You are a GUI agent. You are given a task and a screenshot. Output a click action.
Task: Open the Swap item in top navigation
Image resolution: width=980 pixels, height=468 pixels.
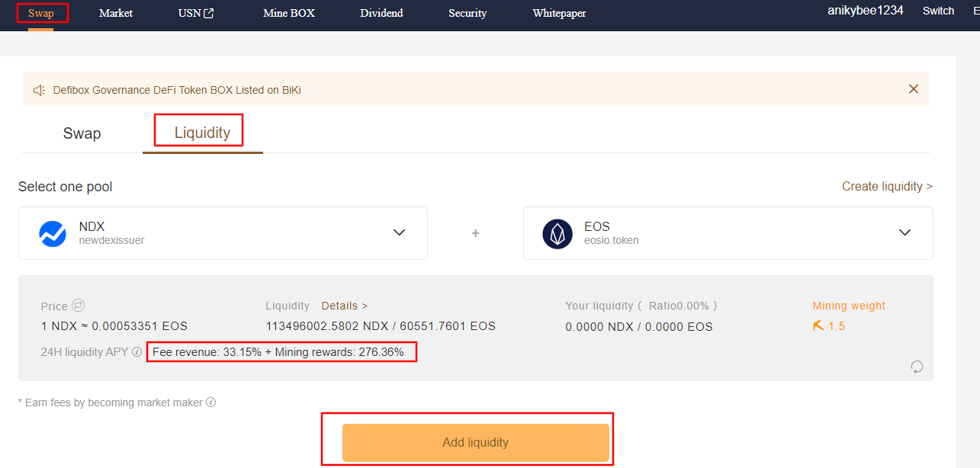click(x=41, y=13)
